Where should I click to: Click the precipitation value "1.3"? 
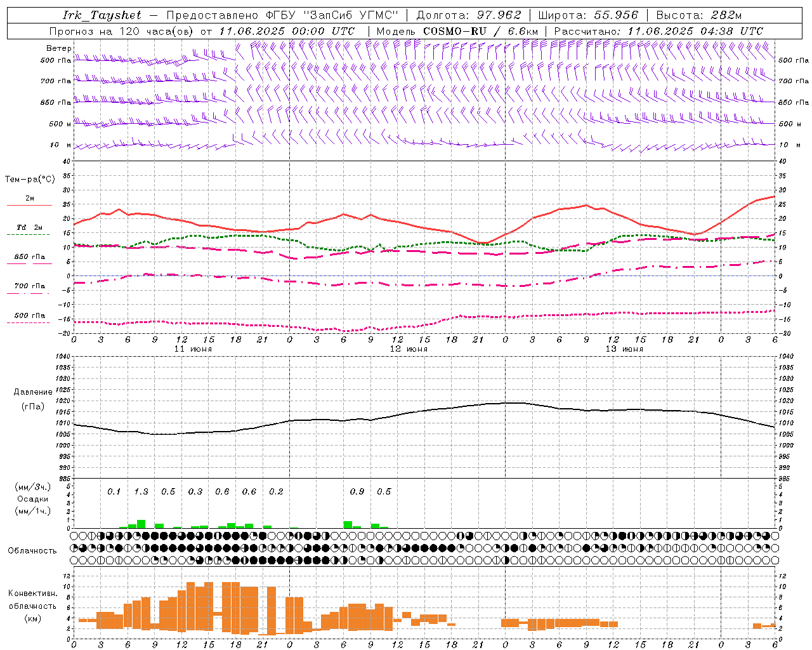[141, 491]
